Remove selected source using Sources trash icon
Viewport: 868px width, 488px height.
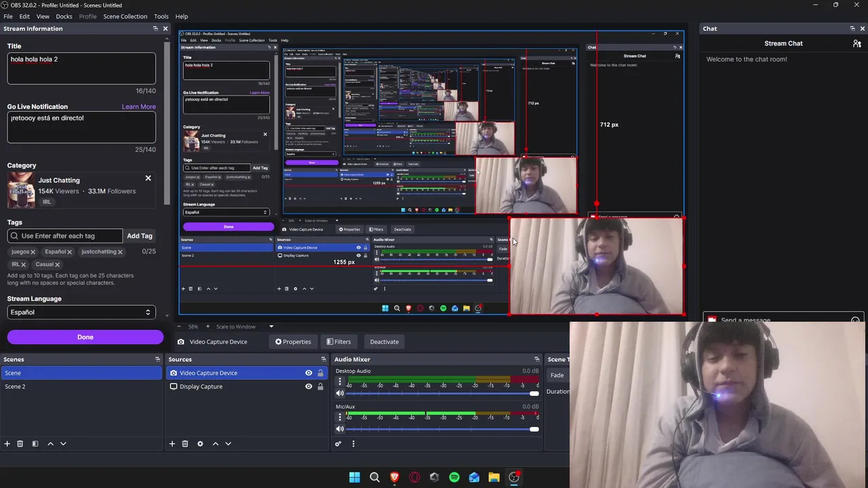coord(185,444)
